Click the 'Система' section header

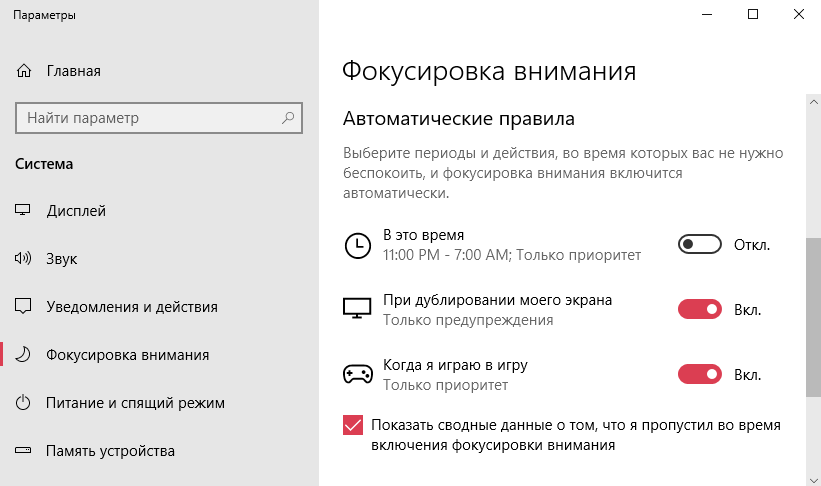pyautogui.click(x=44, y=164)
